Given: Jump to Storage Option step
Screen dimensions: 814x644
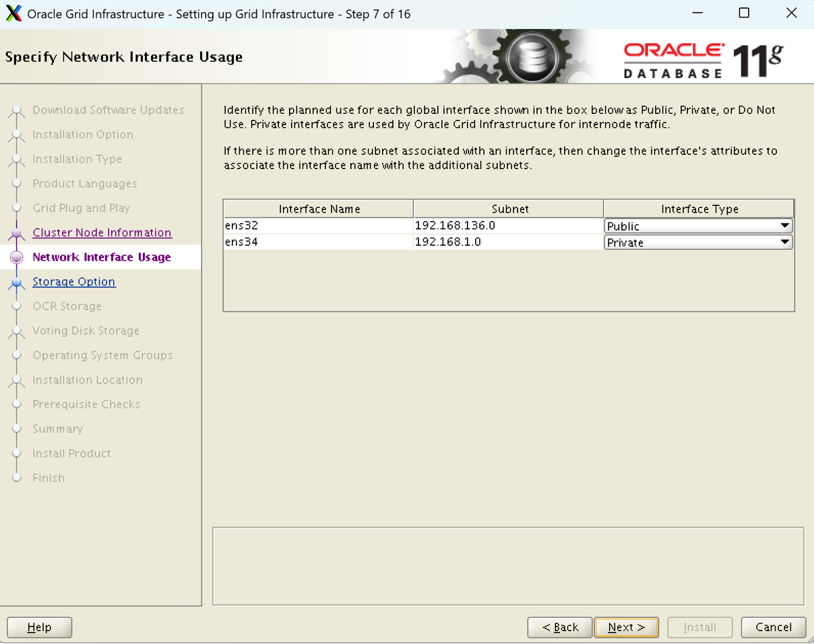Looking at the screenshot, I should coord(74,282).
